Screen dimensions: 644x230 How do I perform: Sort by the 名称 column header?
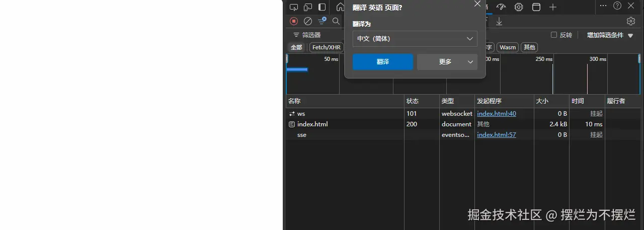tap(345, 101)
